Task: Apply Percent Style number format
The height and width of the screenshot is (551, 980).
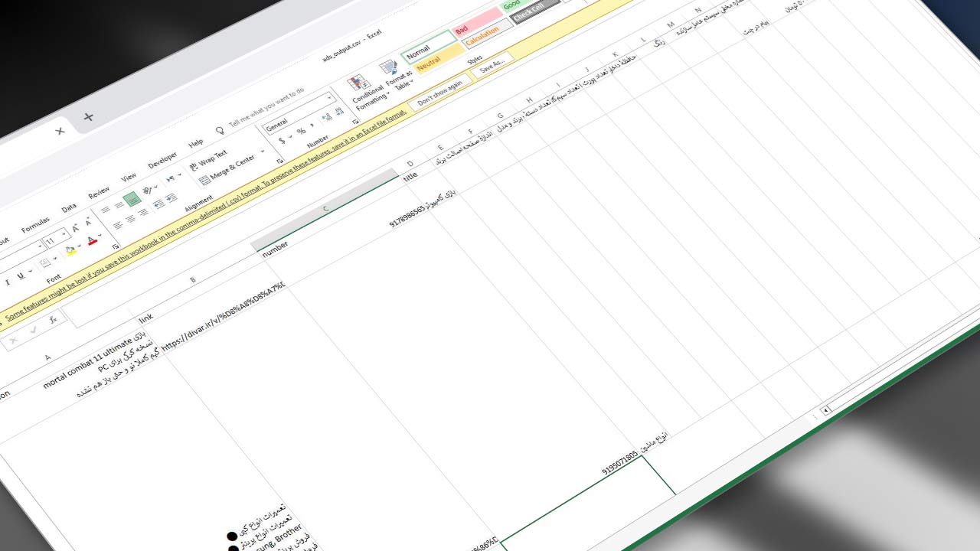Action: point(300,132)
